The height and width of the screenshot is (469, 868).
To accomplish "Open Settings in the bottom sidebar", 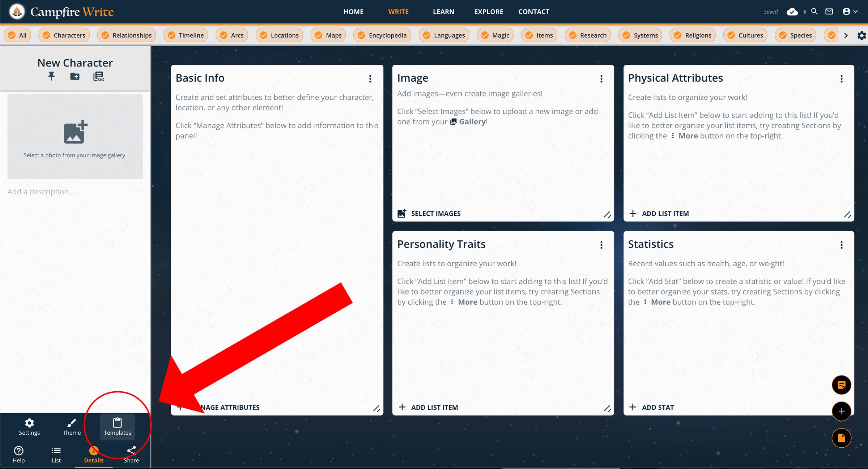I will pyautogui.click(x=29, y=427).
